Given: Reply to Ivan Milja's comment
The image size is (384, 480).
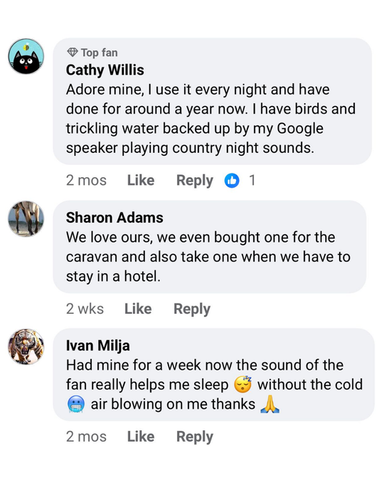Looking at the screenshot, I should pyautogui.click(x=195, y=437).
